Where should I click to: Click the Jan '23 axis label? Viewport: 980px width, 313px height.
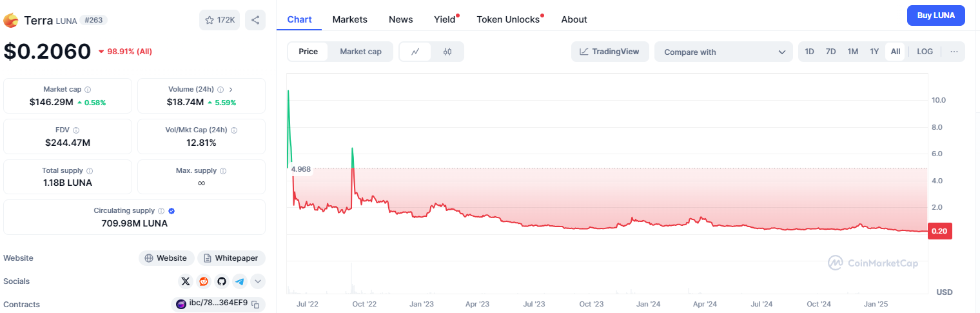pos(421,303)
